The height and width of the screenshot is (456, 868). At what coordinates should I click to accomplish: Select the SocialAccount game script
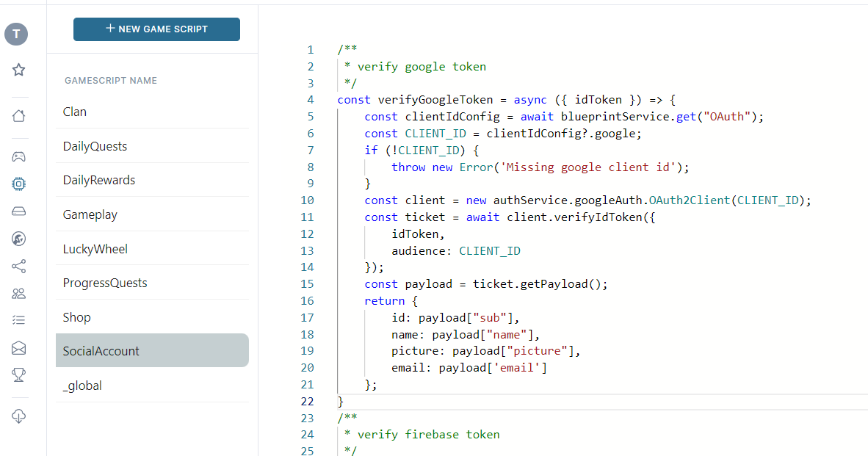(152, 350)
